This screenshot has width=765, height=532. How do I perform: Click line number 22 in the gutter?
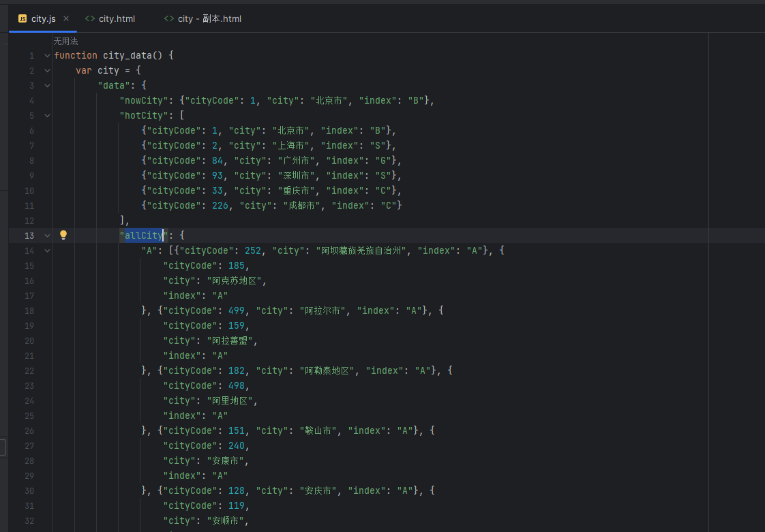point(29,371)
